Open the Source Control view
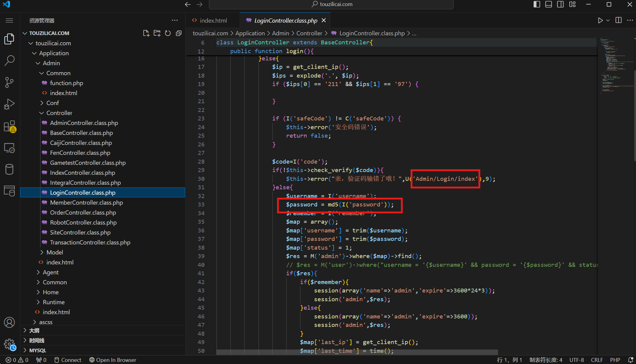 pos(9,82)
